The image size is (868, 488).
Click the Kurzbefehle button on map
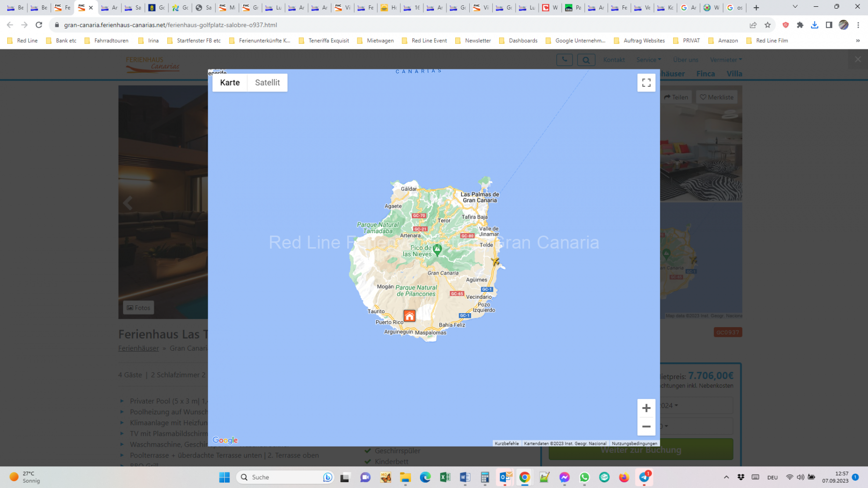coord(506,444)
